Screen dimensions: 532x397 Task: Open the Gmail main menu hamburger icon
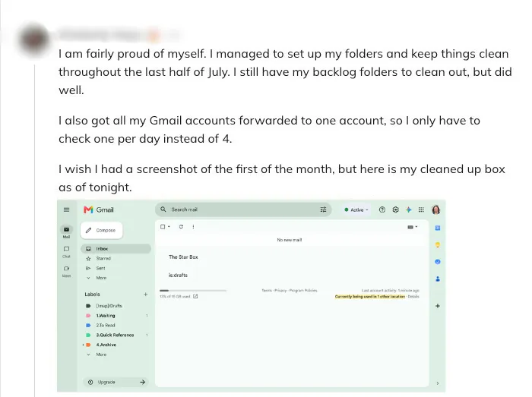[x=67, y=210]
